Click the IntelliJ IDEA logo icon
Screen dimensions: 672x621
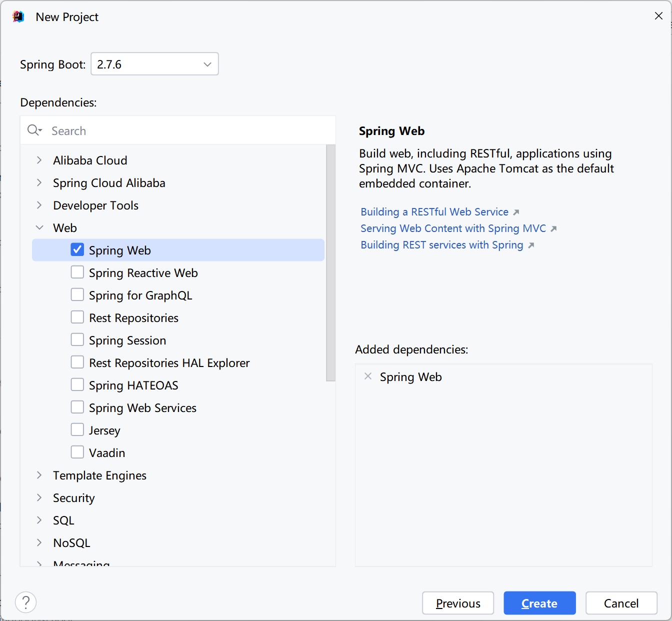pos(18,16)
